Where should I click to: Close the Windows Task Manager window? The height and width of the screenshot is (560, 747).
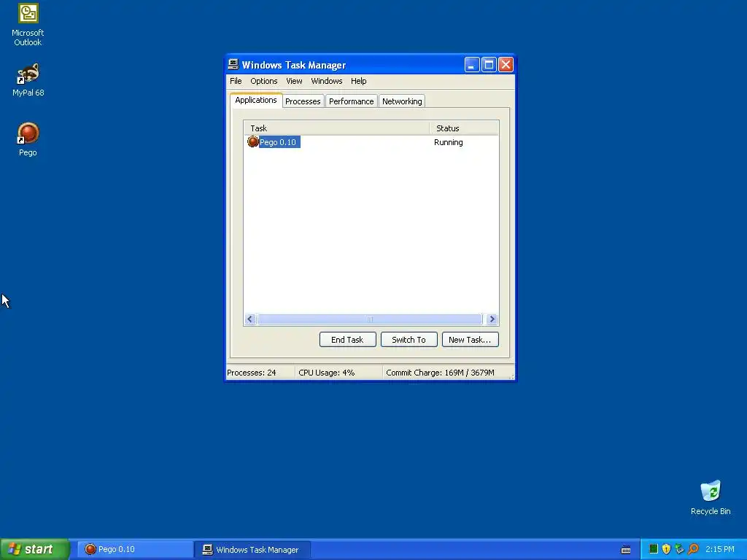506,64
